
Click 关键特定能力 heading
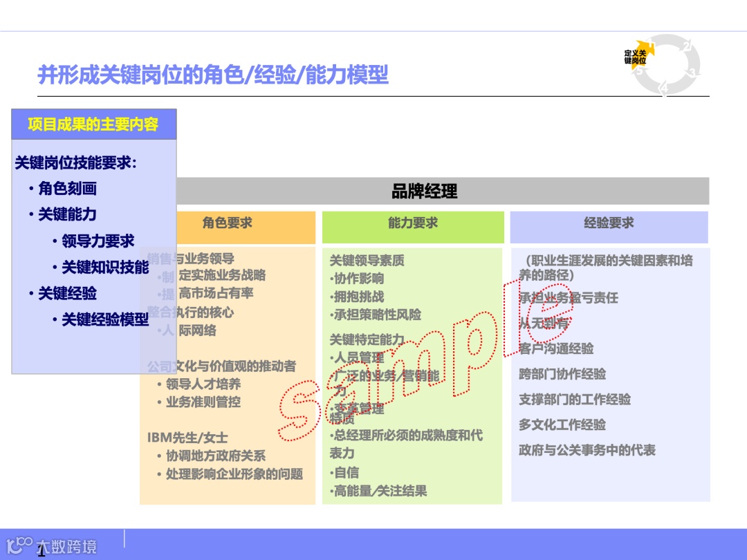[x=367, y=339]
